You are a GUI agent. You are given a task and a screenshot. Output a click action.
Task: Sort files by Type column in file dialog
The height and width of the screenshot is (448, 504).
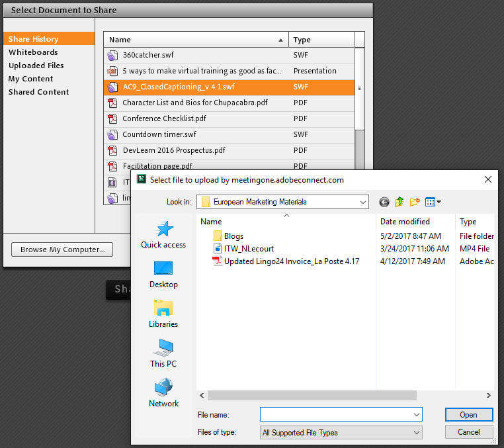(475, 222)
